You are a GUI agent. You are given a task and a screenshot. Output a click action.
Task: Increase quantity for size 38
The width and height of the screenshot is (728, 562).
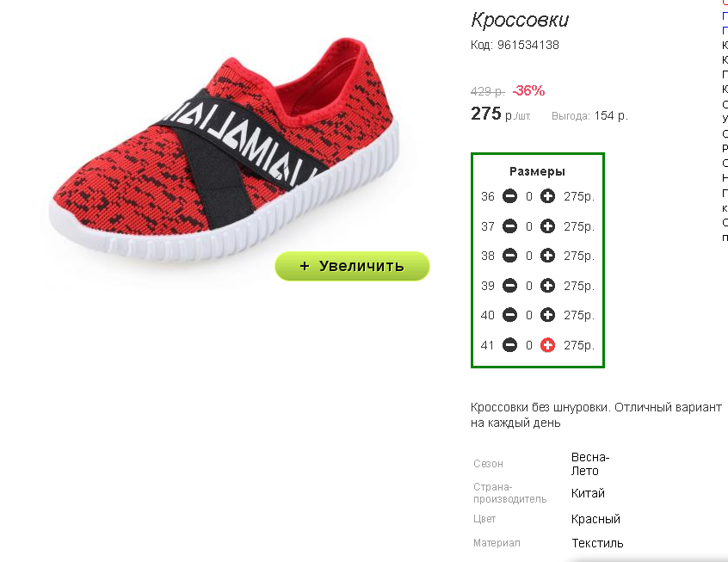[547, 256]
